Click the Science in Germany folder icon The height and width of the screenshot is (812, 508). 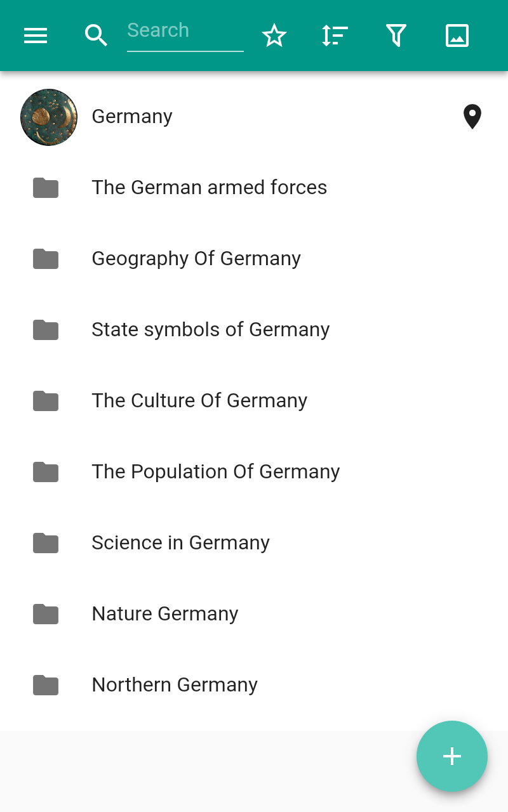46,543
